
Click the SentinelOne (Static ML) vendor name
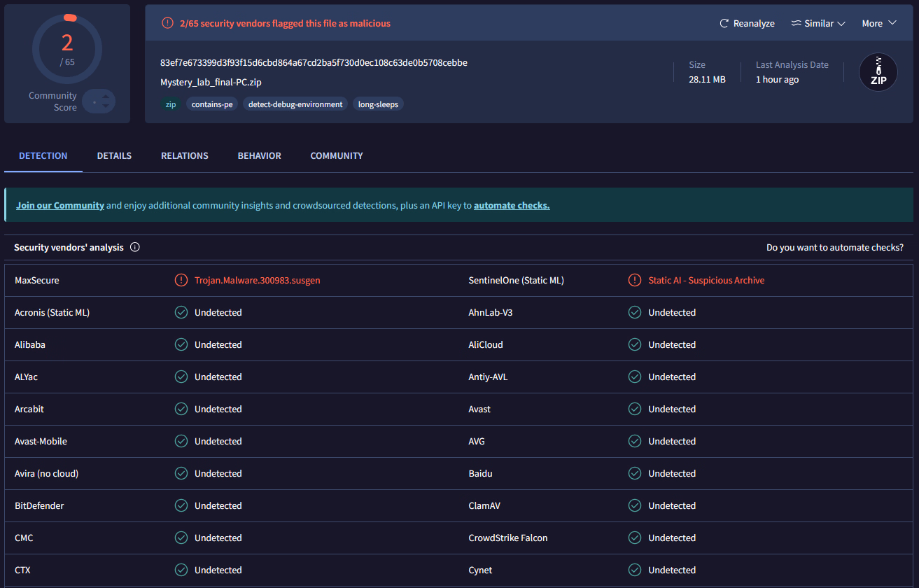[x=516, y=280]
